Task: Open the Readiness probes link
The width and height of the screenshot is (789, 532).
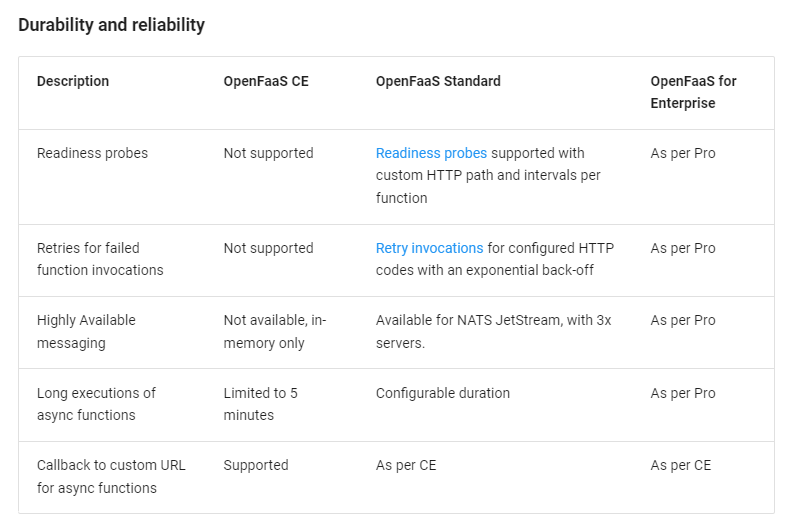Action: tap(431, 153)
